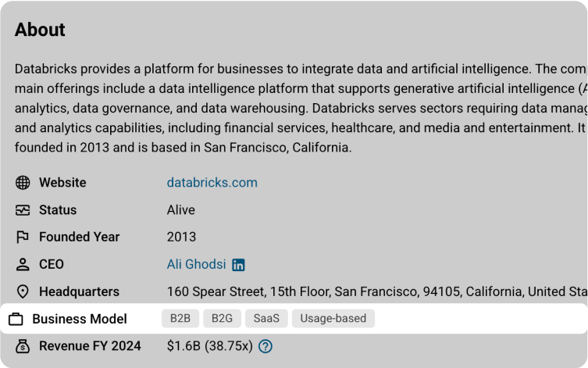Click the Business Model briefcase icon
The image size is (588, 368).
coord(16,320)
